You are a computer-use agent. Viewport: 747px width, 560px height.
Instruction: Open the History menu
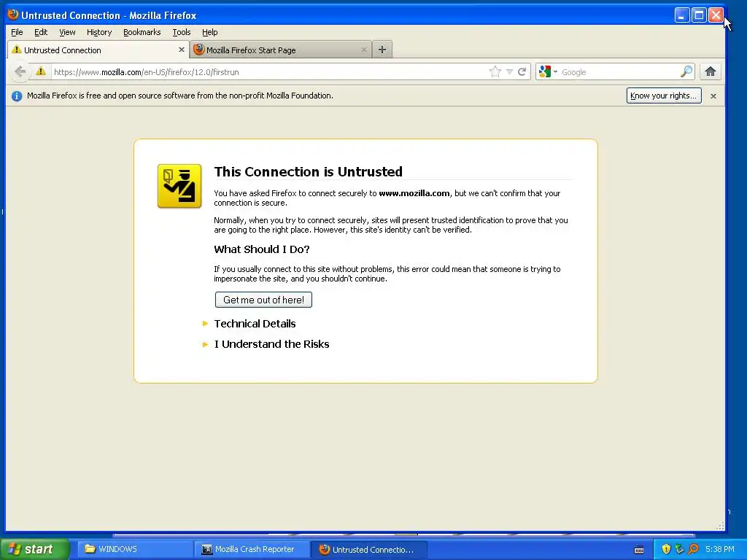99,32
